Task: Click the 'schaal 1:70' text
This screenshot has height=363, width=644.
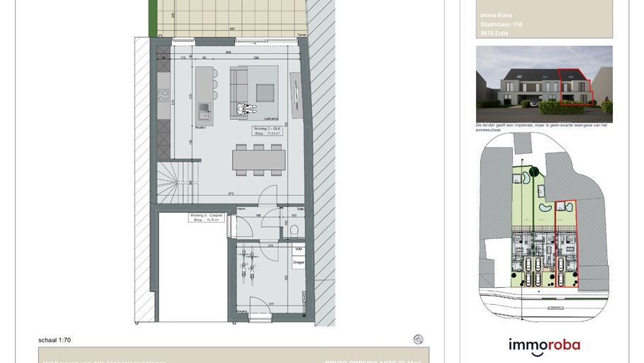Action: pos(55,340)
